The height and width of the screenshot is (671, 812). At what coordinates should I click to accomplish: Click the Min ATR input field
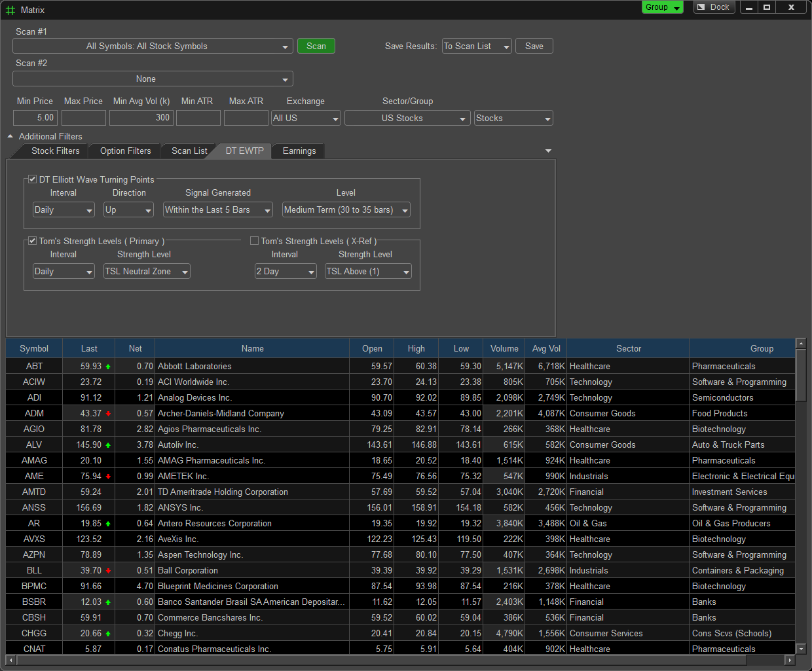[x=198, y=118]
